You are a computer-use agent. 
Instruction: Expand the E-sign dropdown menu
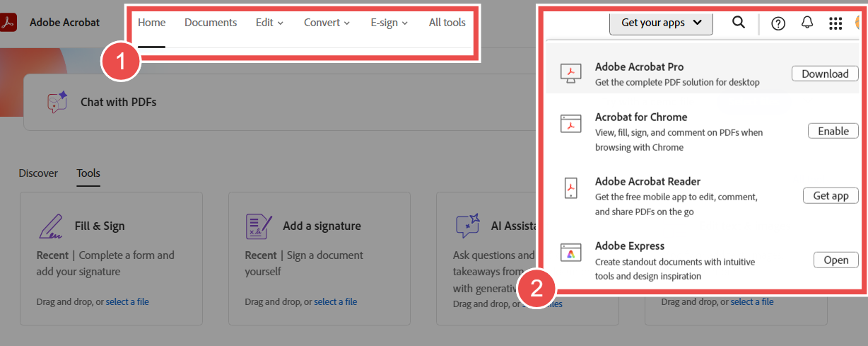389,23
